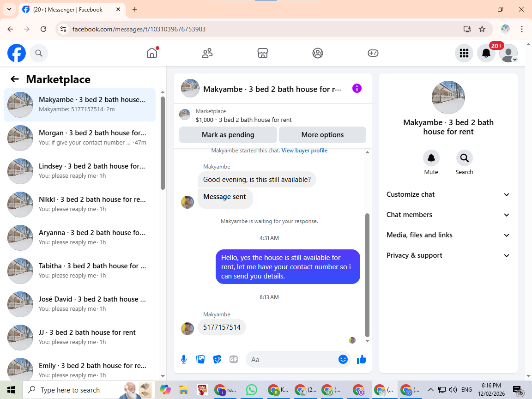Screen dimensions: 532x399
Task: Click the 'Good evening, is this still available?' message
Action: click(x=257, y=180)
